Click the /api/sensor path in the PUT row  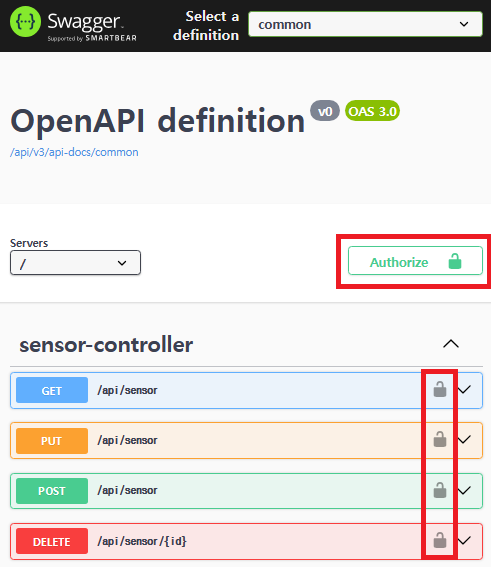127,440
